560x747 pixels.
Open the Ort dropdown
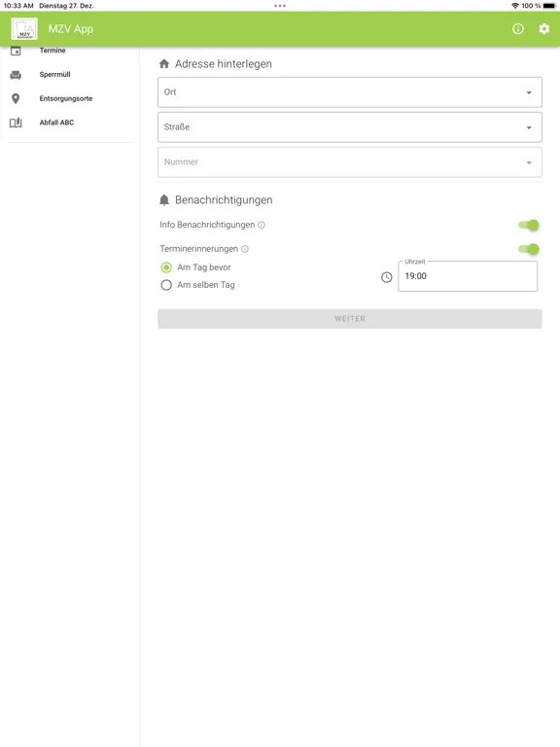click(x=350, y=92)
